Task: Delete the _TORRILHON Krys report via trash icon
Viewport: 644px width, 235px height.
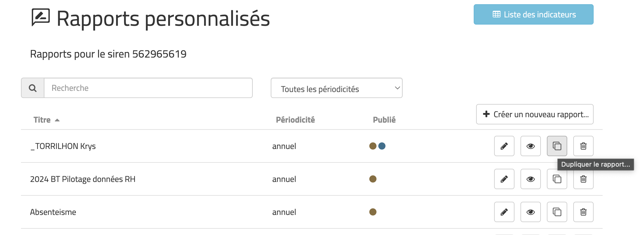Action: 583,146
